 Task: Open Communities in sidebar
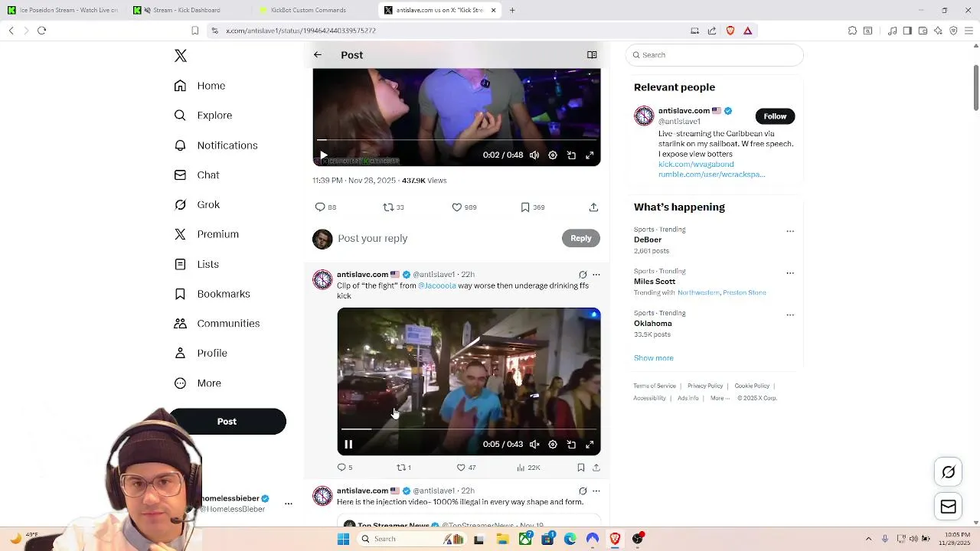(217, 324)
